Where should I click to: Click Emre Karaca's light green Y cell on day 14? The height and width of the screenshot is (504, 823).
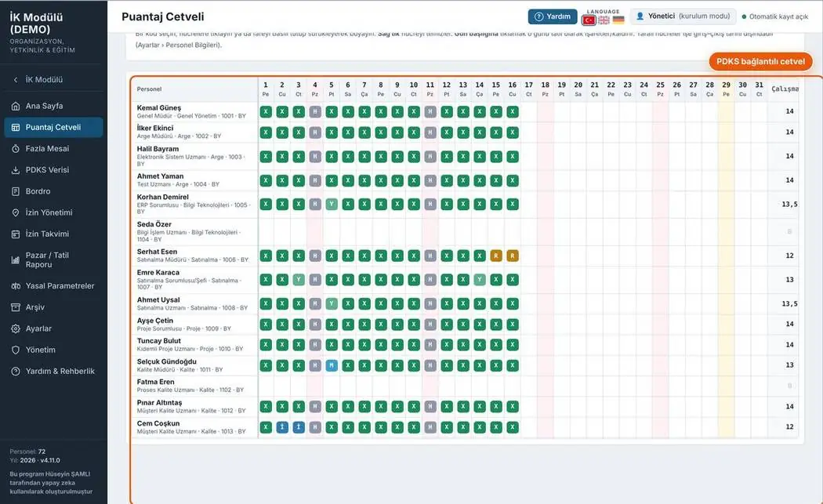coord(479,280)
